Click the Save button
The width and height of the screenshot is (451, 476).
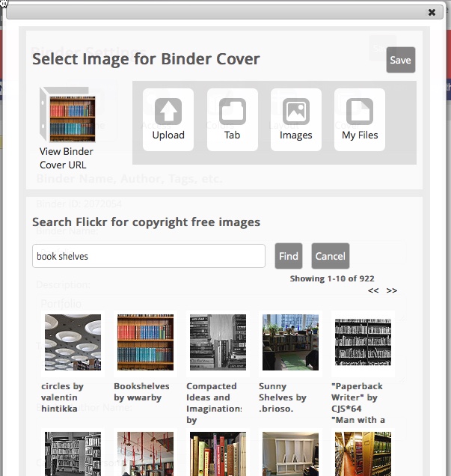coord(401,60)
